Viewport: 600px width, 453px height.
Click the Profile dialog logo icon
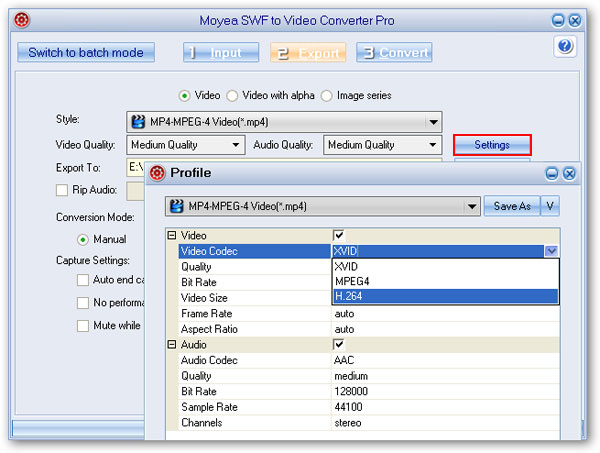click(x=157, y=173)
